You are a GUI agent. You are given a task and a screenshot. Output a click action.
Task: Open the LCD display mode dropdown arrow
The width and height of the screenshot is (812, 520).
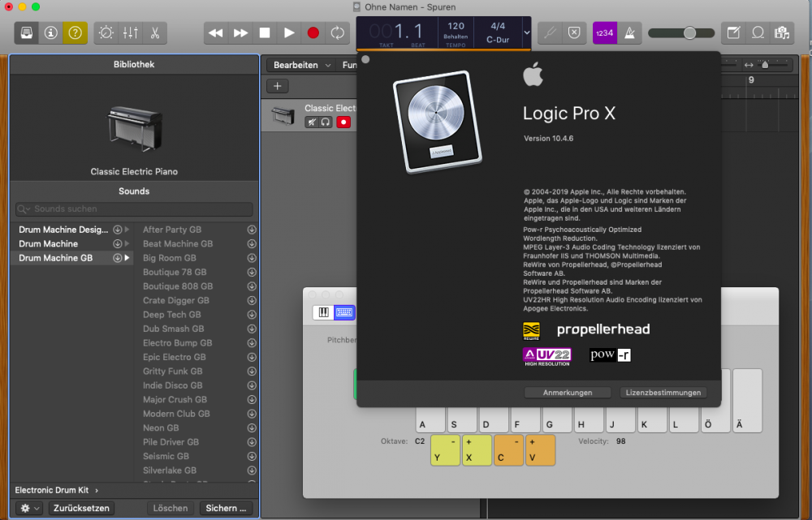coord(527,32)
